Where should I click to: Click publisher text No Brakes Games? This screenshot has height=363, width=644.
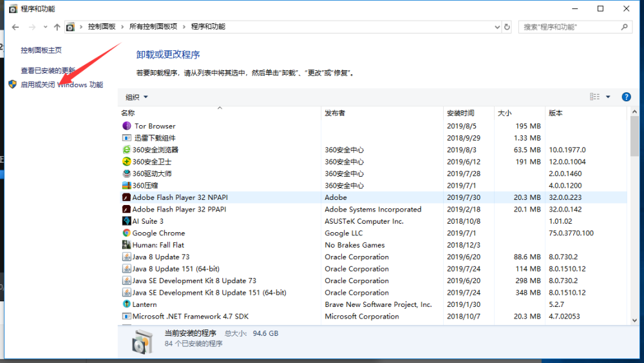tap(354, 245)
